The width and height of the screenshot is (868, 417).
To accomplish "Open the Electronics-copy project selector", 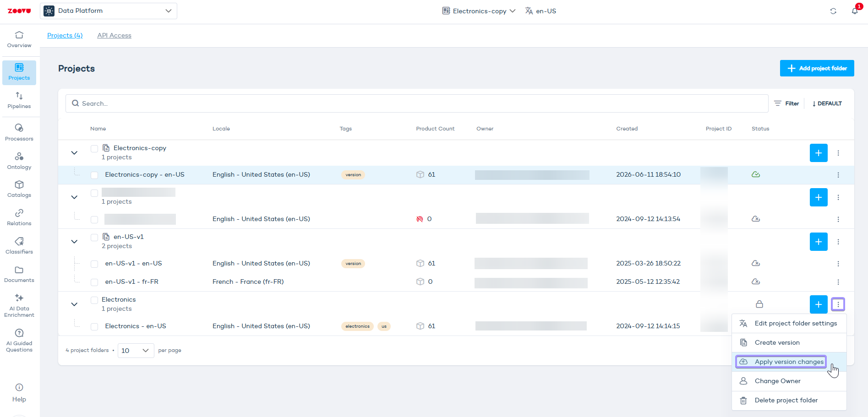I will 479,11.
